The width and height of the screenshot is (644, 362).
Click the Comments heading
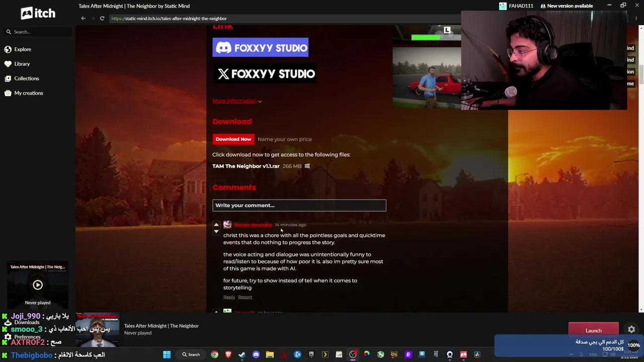click(234, 188)
